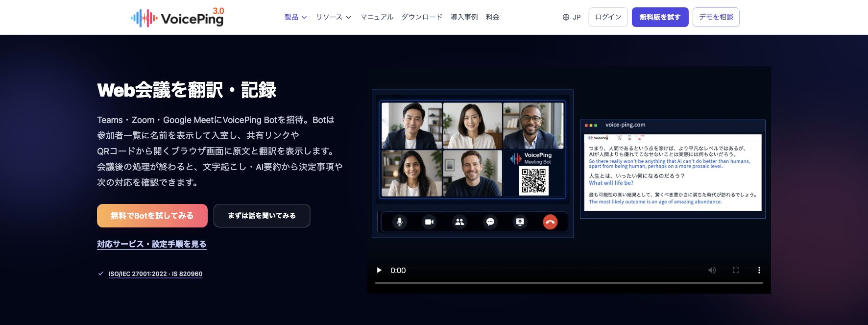
Task: Expand the リソース dropdown menu
Action: click(x=334, y=17)
